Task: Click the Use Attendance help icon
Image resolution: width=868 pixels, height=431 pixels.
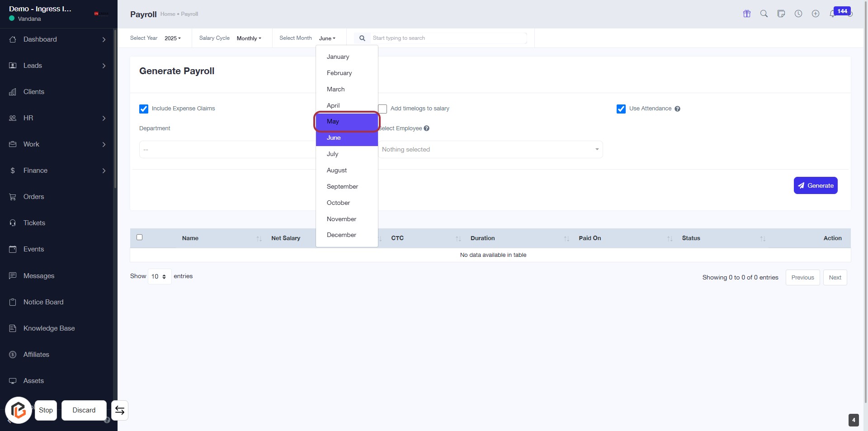Action: pos(677,109)
